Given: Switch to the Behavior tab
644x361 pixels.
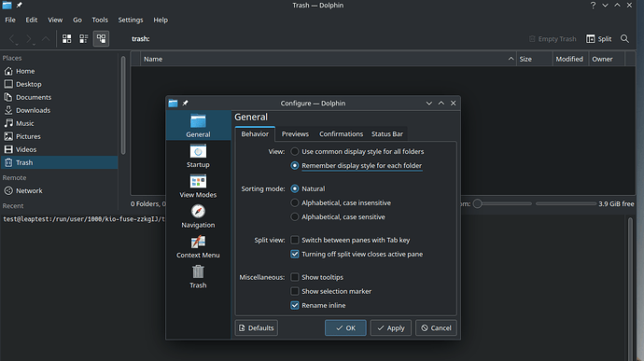Looking at the screenshot, I should (x=255, y=134).
